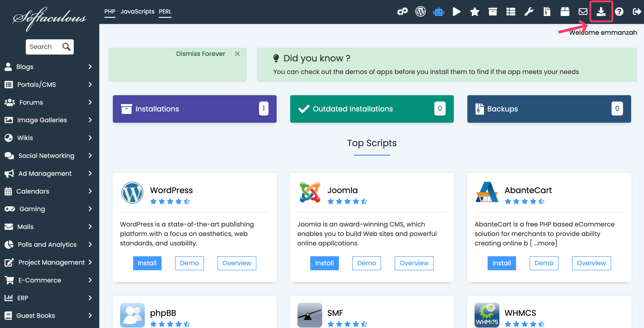Open the Joomla Overview
Screen dimensions: 644x328
(x=414, y=263)
